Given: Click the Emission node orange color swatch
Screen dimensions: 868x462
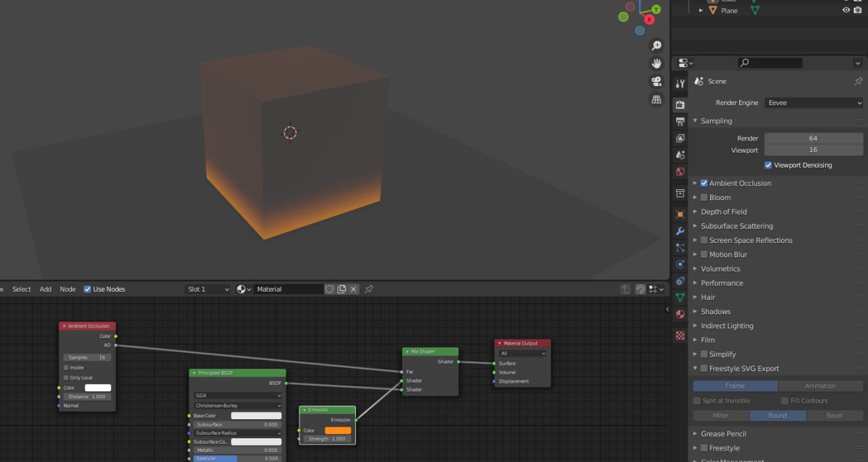Looking at the screenshot, I should (x=338, y=430).
